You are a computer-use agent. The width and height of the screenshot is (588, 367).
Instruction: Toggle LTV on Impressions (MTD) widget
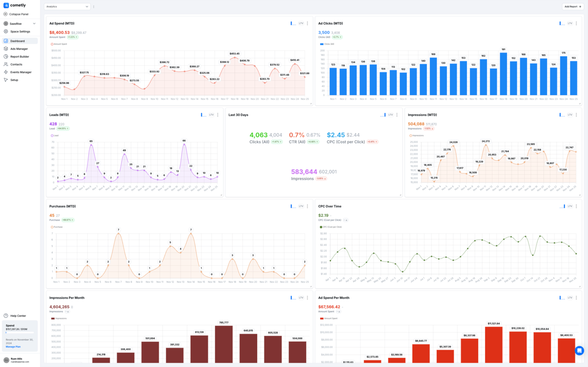[x=570, y=115]
